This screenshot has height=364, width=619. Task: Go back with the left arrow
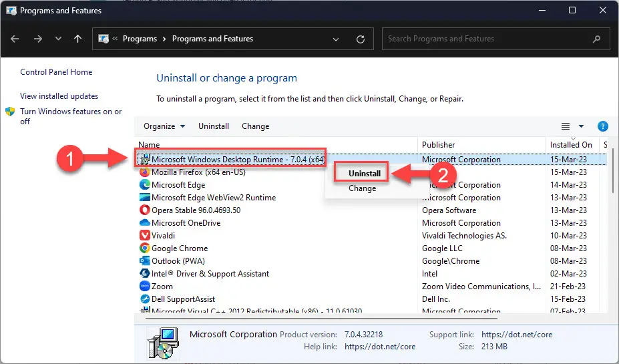pos(15,39)
